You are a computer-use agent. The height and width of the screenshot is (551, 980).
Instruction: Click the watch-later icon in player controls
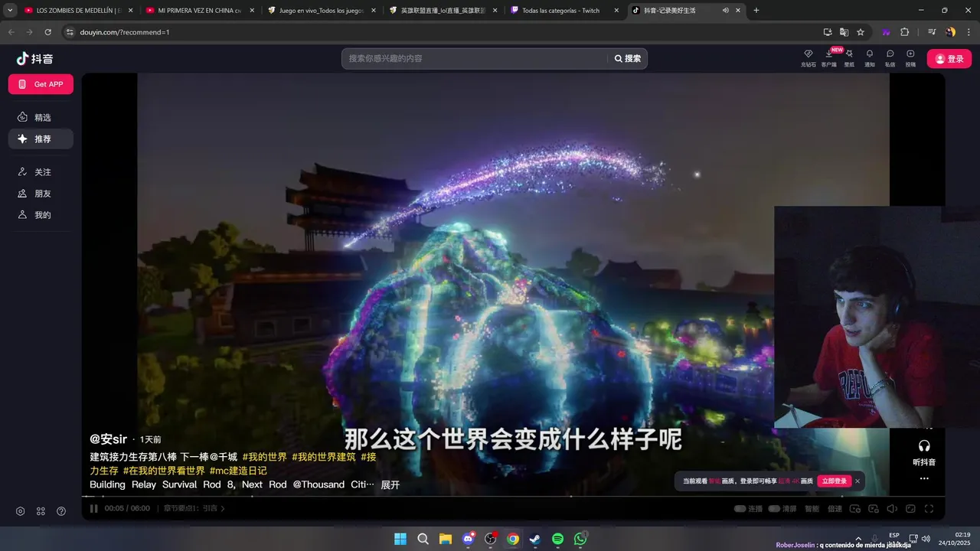tap(855, 508)
